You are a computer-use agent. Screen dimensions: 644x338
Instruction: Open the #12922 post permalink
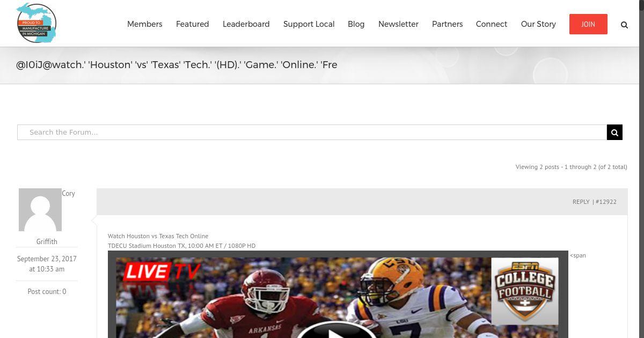(606, 202)
